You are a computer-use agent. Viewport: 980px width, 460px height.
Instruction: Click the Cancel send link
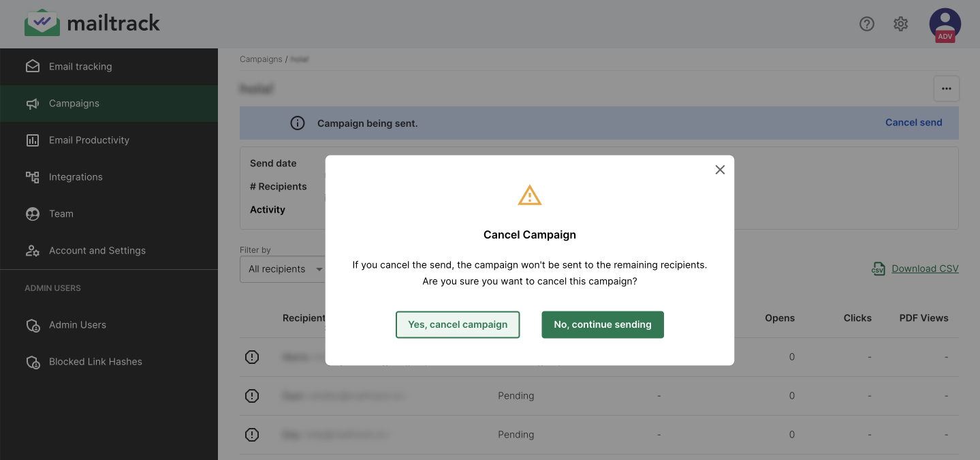point(913,123)
